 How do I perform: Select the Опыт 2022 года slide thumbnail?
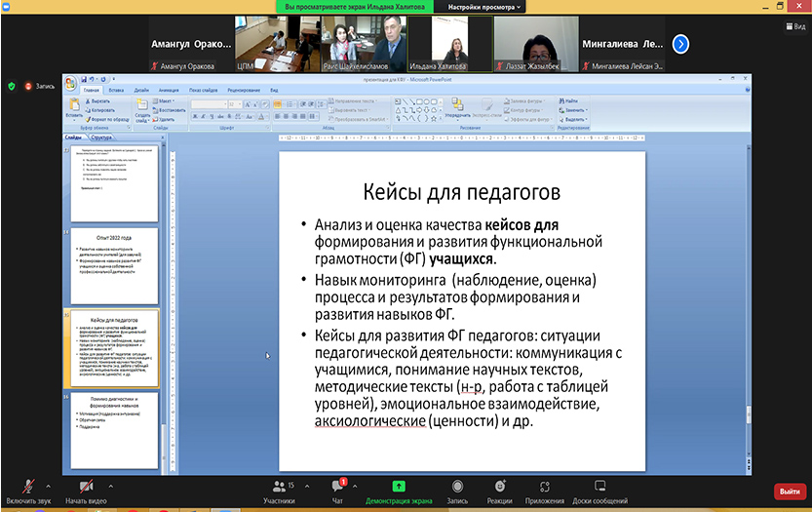(112, 265)
